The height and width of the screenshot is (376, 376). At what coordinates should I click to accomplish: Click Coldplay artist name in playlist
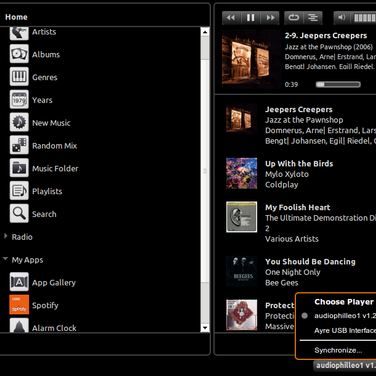(282, 185)
